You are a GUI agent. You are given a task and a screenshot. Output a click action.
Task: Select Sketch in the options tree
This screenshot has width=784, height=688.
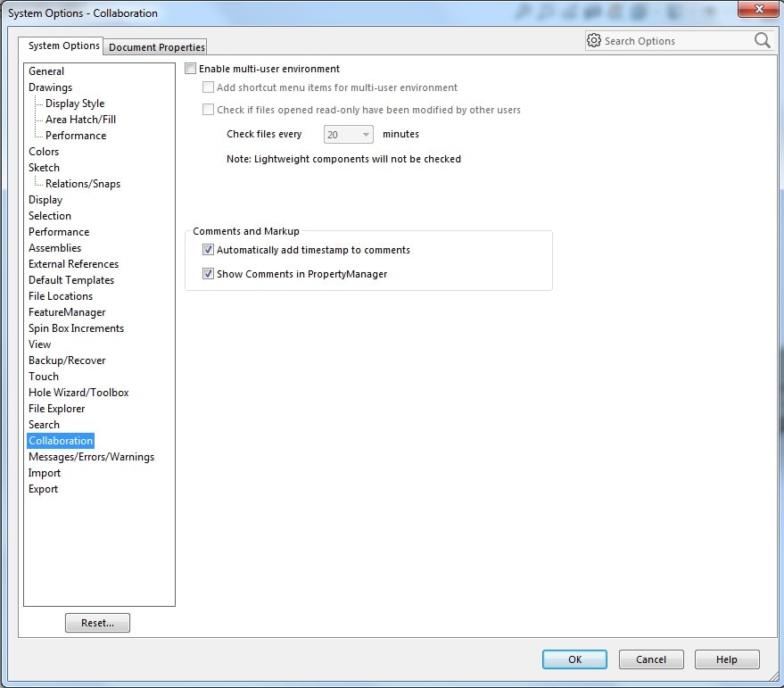point(44,167)
